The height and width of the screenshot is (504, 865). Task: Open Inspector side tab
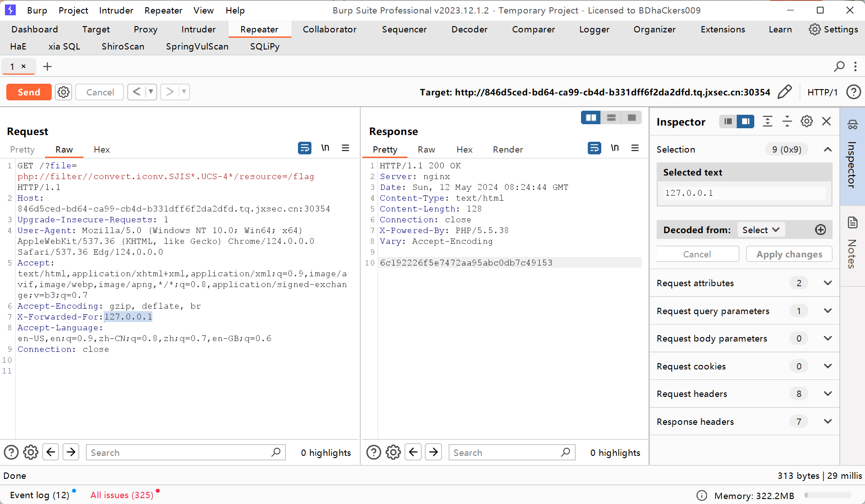(852, 156)
